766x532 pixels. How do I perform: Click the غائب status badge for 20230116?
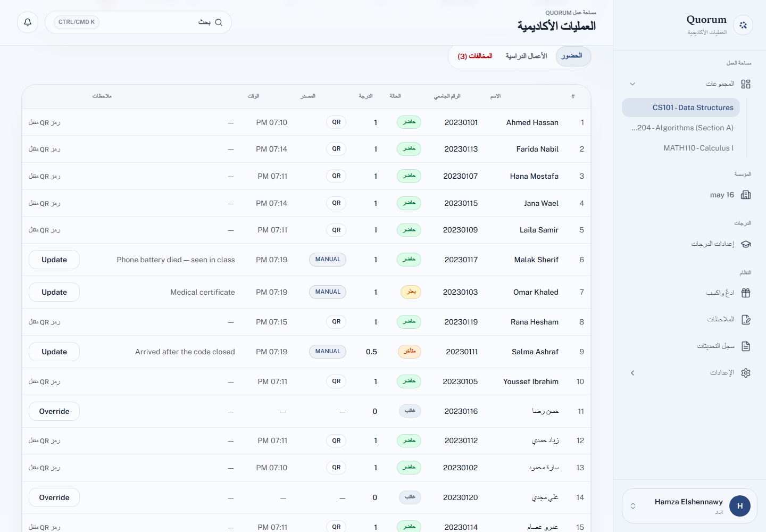tap(410, 411)
